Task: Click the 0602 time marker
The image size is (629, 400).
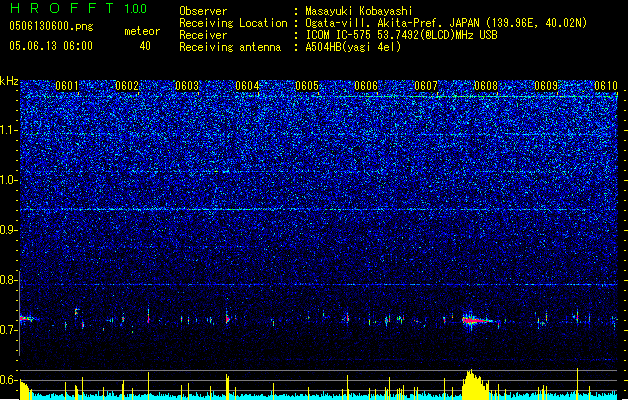Action: pyautogui.click(x=127, y=86)
